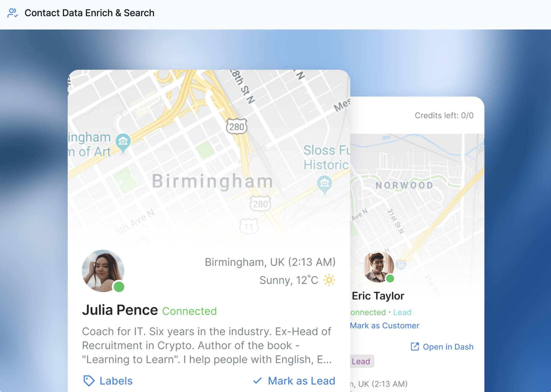Open the Labels option on Julia's card
This screenshot has height=392, width=551.
tap(116, 381)
